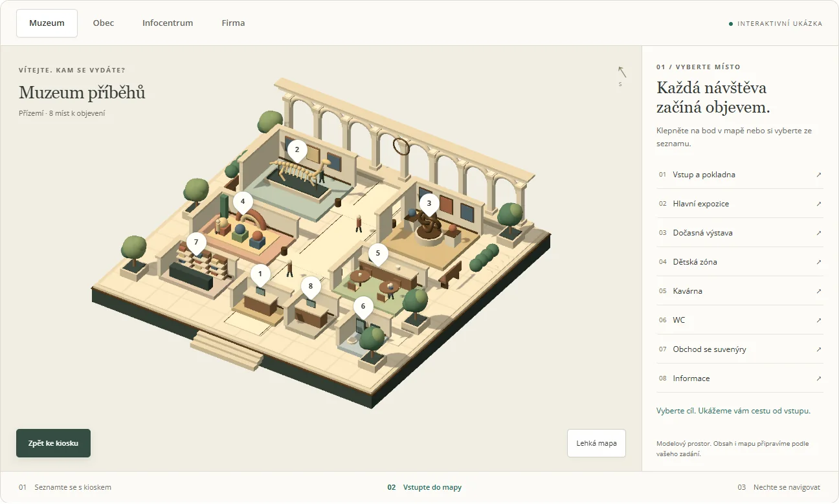
Task: Click map pin number 3
Action: [x=429, y=204]
